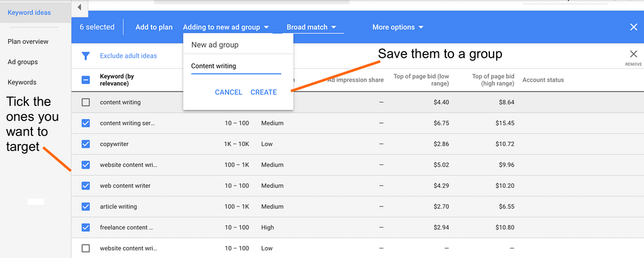This screenshot has height=258, width=644.
Task: Select Keywords in the sidebar
Action: pos(22,82)
